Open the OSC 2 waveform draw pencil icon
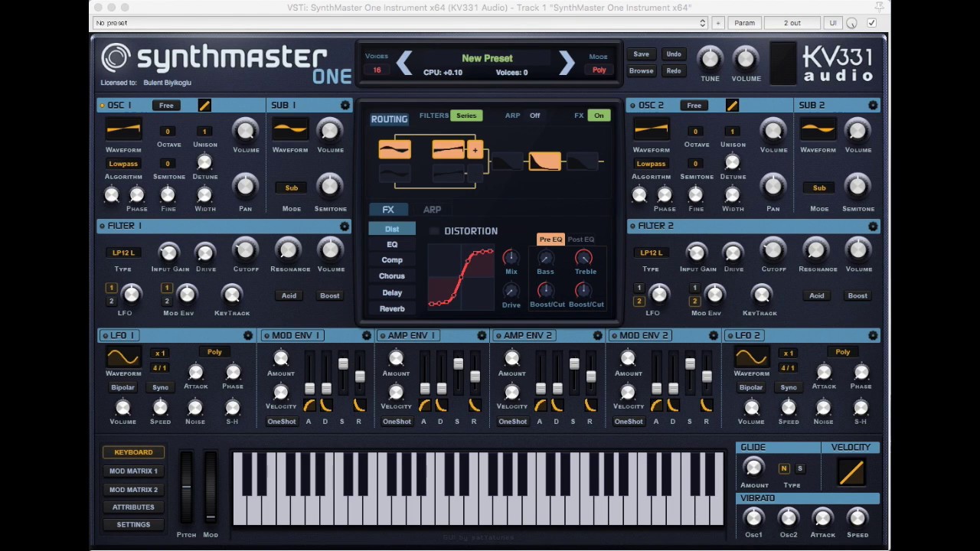Screen dimensions: 980x551 pyautogui.click(x=732, y=105)
